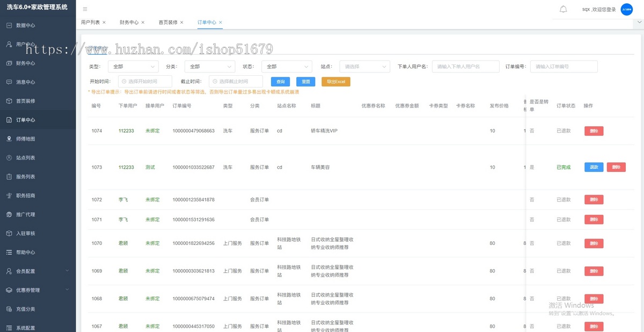Click the 用户中心 sidebar icon
This screenshot has height=332, width=644.
(x=9, y=44)
